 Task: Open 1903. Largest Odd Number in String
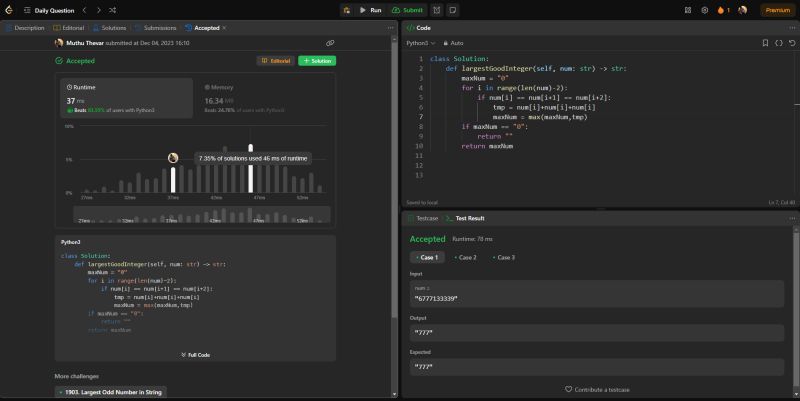point(111,392)
